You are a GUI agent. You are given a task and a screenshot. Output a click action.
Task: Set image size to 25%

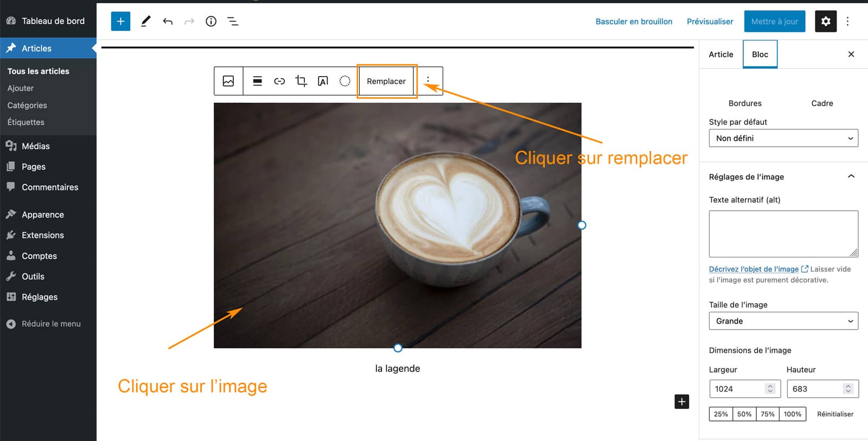click(720, 414)
